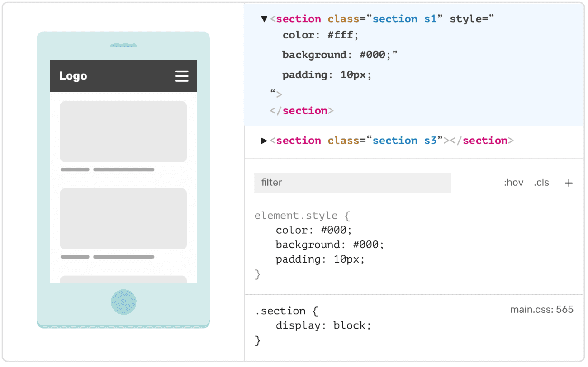Screen dimensions: 588x367
Task: Open the hamburger menu in phone header
Action: pos(182,76)
